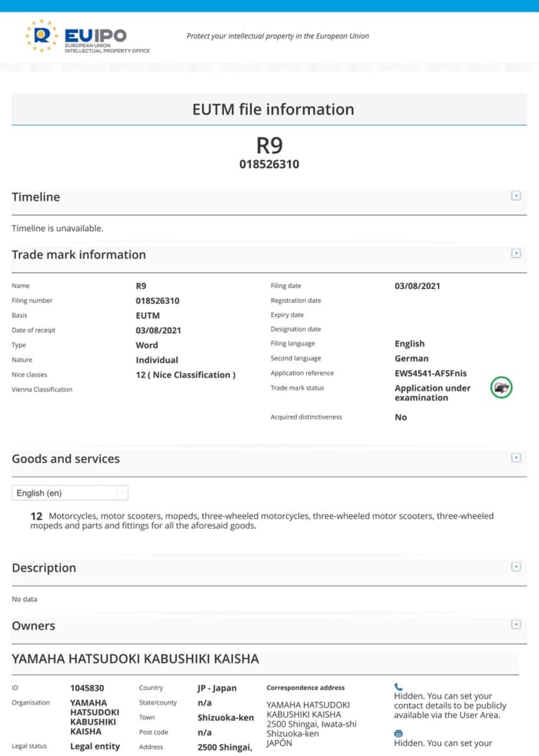
Task: Click the Goods and services section header
Action: click(x=66, y=459)
